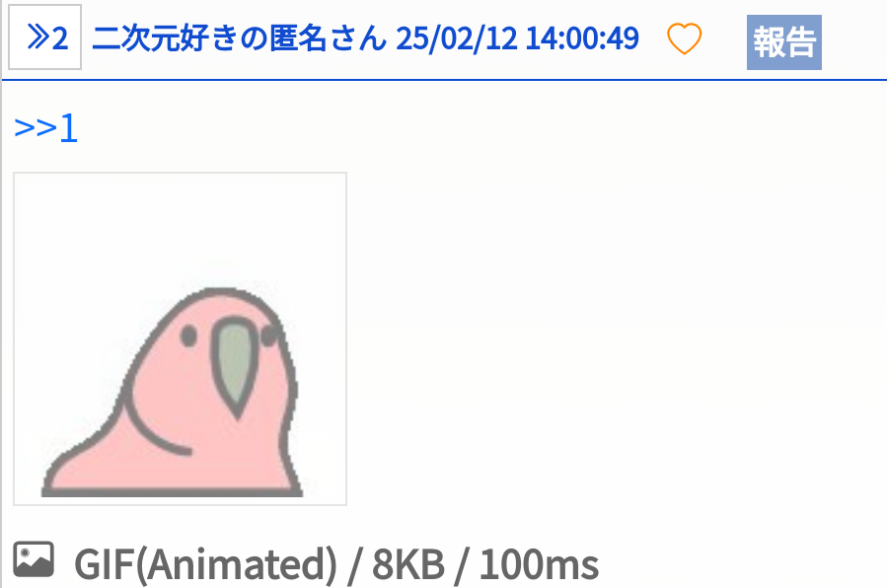This screenshot has width=887, height=588.
Task: Click the 8KB file size label
Action: tap(408, 564)
